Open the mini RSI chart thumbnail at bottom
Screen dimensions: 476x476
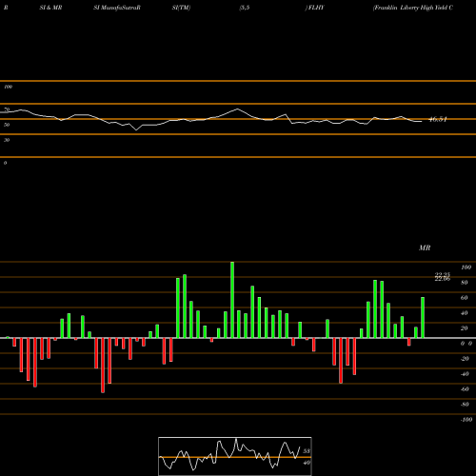[235, 456]
